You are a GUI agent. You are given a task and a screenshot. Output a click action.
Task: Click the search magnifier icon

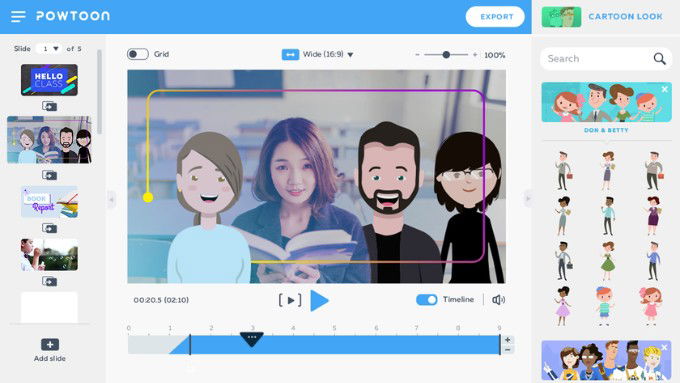[x=659, y=59]
